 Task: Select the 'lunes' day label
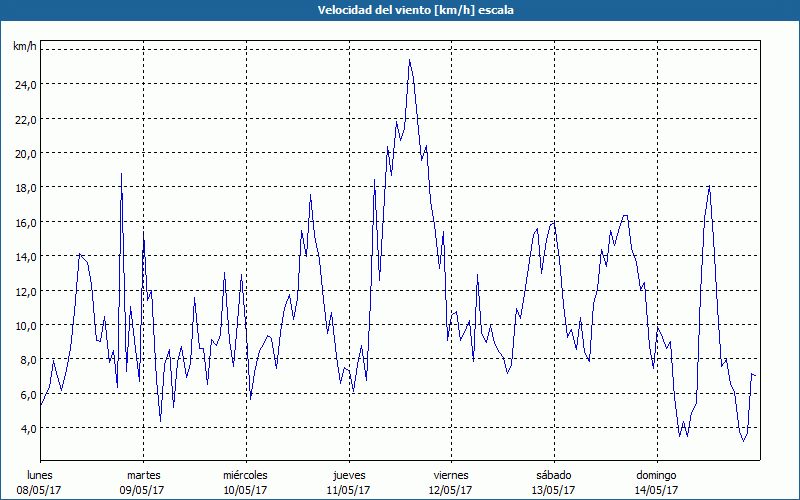[40, 475]
